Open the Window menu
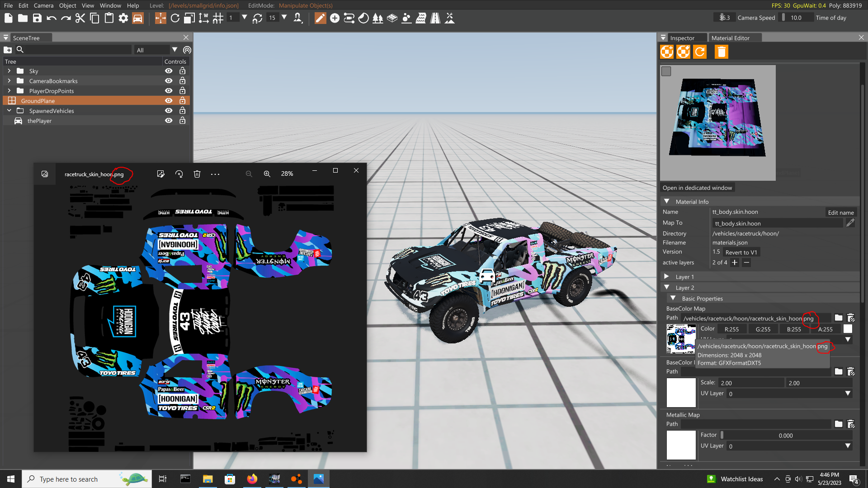This screenshot has height=488, width=868. pos(110,5)
